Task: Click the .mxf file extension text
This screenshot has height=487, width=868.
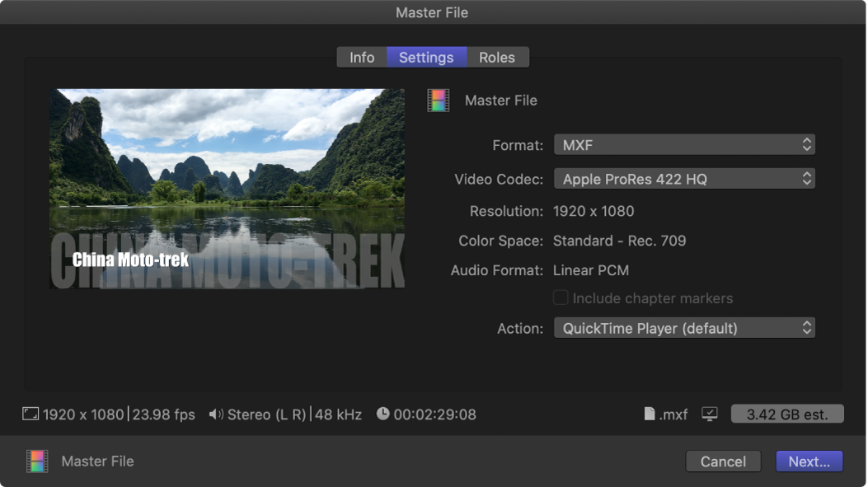Action: 673,414
